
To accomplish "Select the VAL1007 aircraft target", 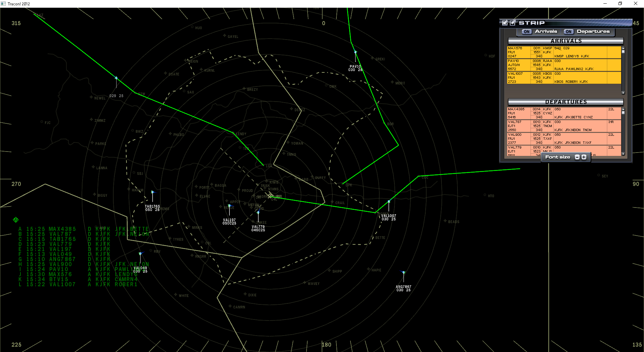I will click(388, 201).
